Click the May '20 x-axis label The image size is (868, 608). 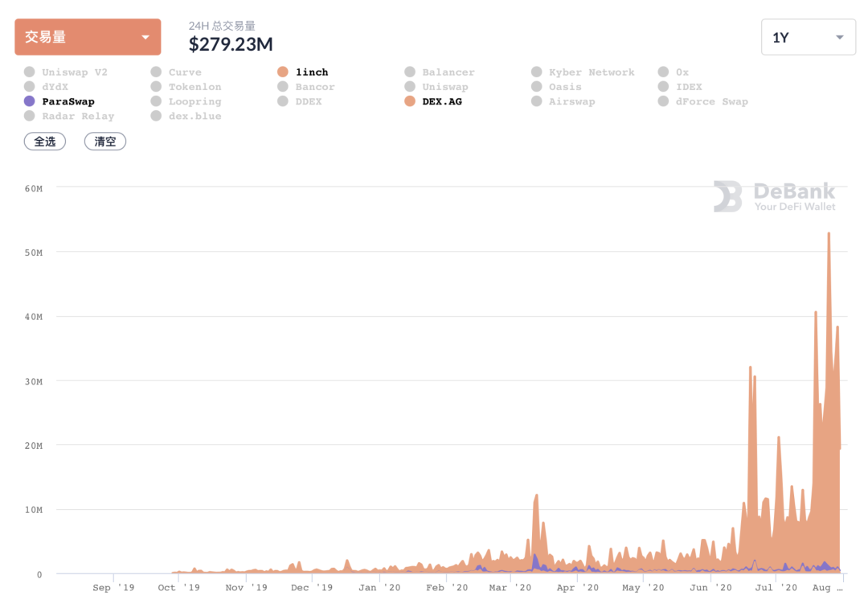pyautogui.click(x=643, y=588)
